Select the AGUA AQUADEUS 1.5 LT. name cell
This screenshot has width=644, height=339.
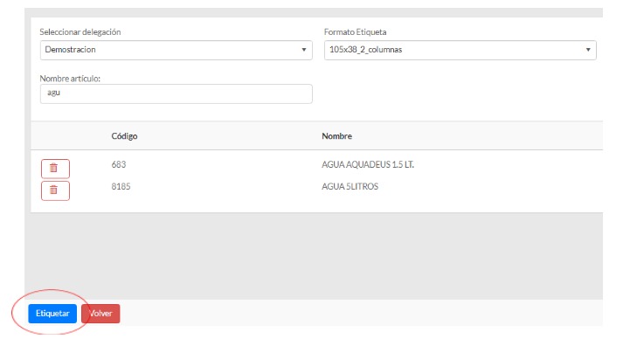(368, 165)
